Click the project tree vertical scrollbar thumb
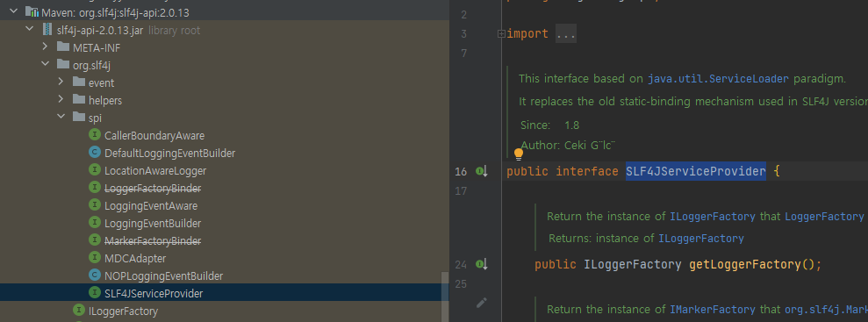Viewport: 868px width, 322px height. (x=445, y=297)
